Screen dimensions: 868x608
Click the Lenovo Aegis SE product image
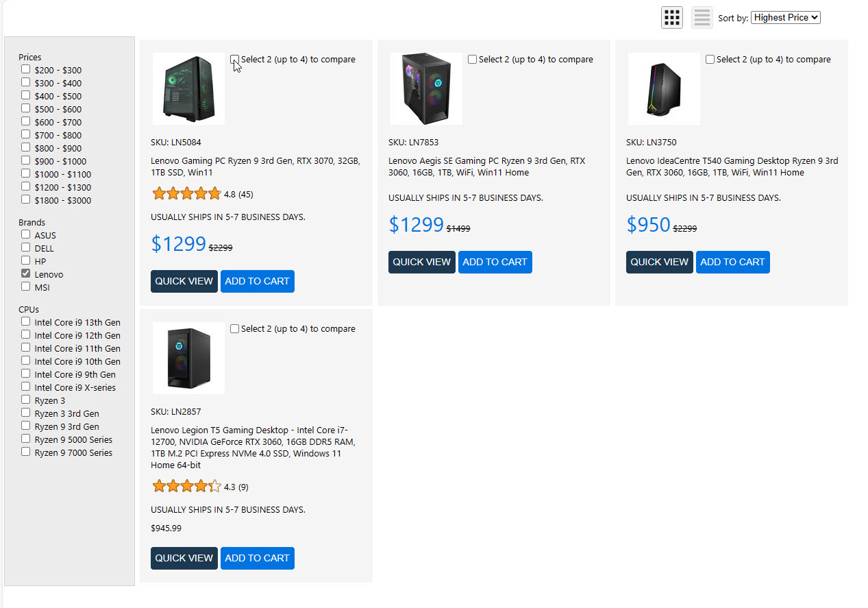pos(426,89)
